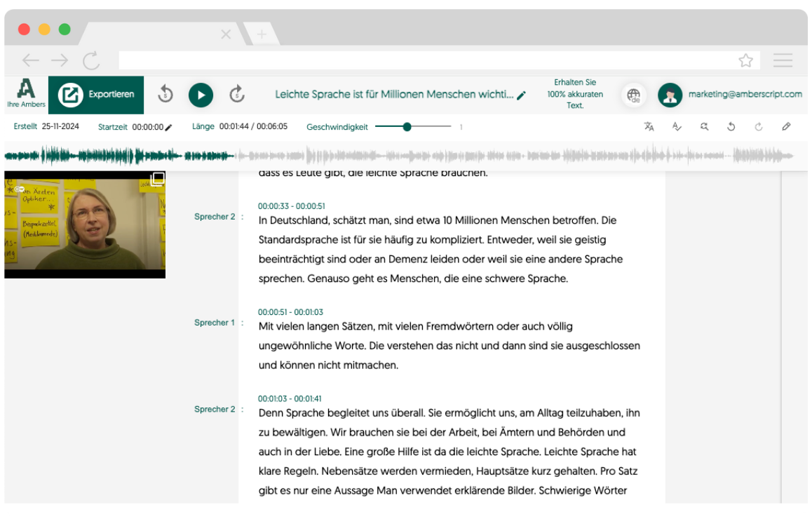The height and width of the screenshot is (517, 812).
Task: Click paragraph starting 'Mit vielen langen Sätzen'
Action: (449, 346)
